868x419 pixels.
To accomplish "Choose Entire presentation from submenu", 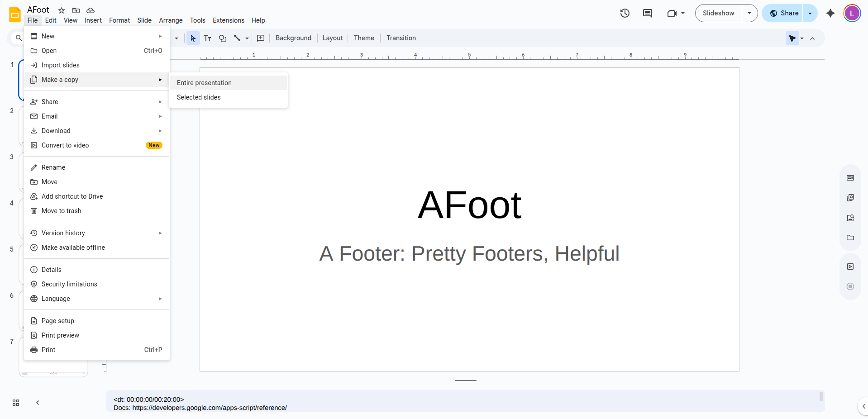I will click(204, 83).
